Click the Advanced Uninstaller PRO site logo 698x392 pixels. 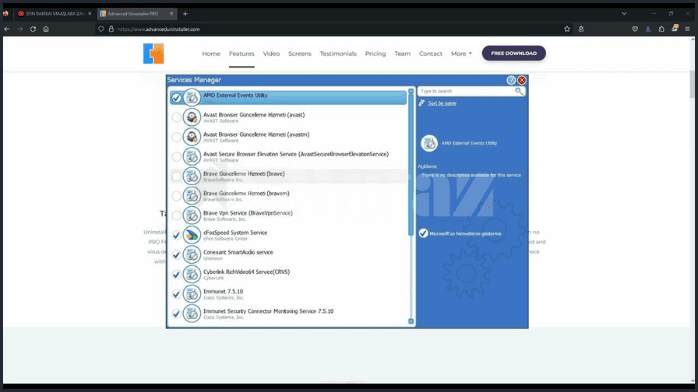point(153,53)
